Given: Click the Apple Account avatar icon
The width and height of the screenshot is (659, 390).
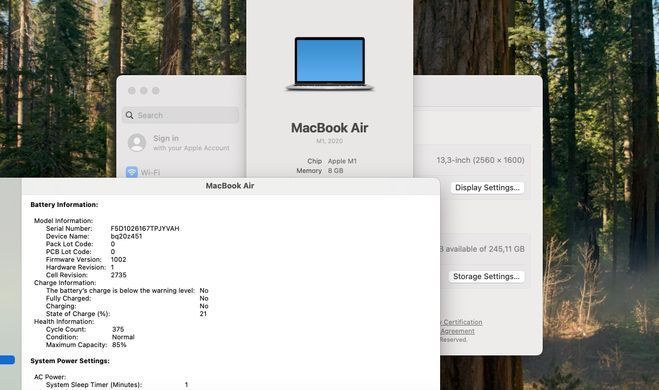Looking at the screenshot, I should click(137, 143).
